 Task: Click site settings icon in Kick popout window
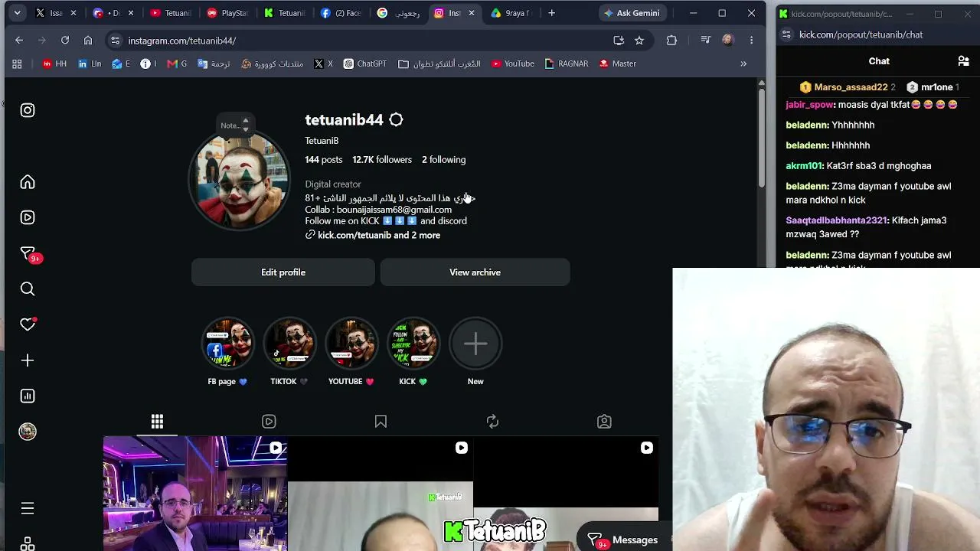[x=786, y=34]
